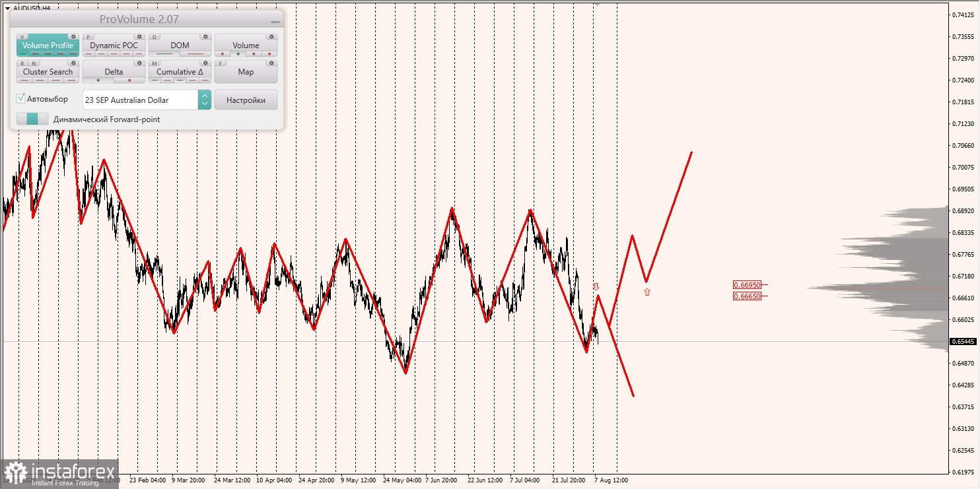Click the 0.74125 price scale value
980x489 pixels.
[x=964, y=15]
